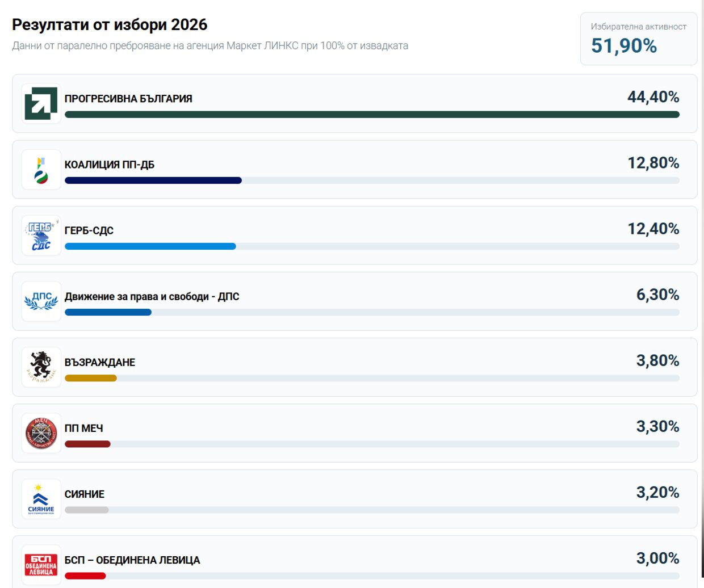
Task: Click the navy ПП-ДБ result bar
Action: [x=153, y=180]
